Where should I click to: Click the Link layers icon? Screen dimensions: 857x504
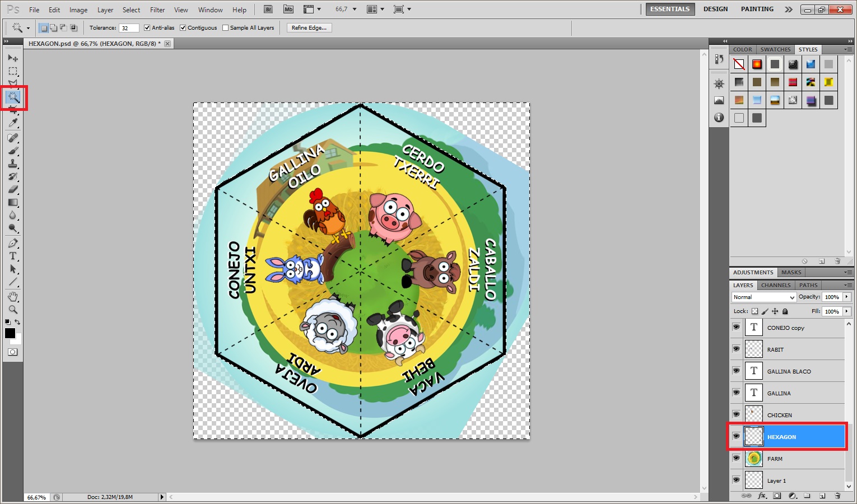747,496
